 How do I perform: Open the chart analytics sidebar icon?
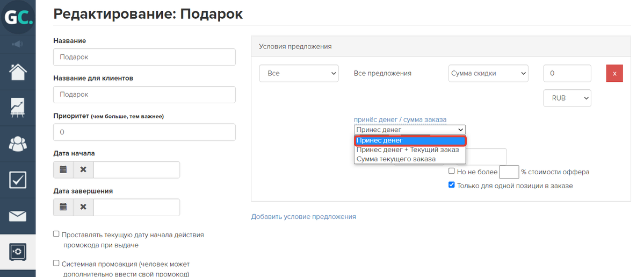click(x=18, y=108)
